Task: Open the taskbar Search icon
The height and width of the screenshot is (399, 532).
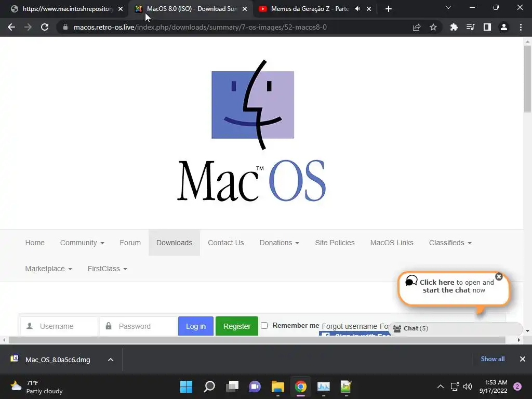Action: [209, 387]
